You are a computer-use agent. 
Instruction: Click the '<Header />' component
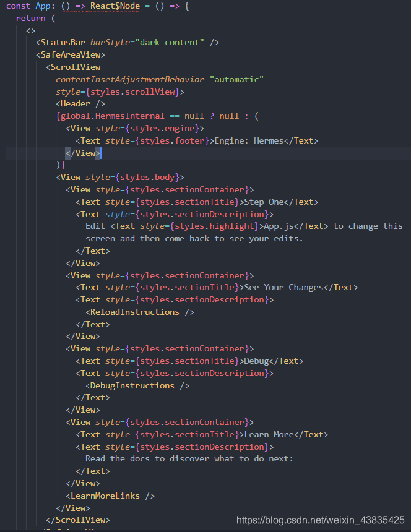point(80,104)
